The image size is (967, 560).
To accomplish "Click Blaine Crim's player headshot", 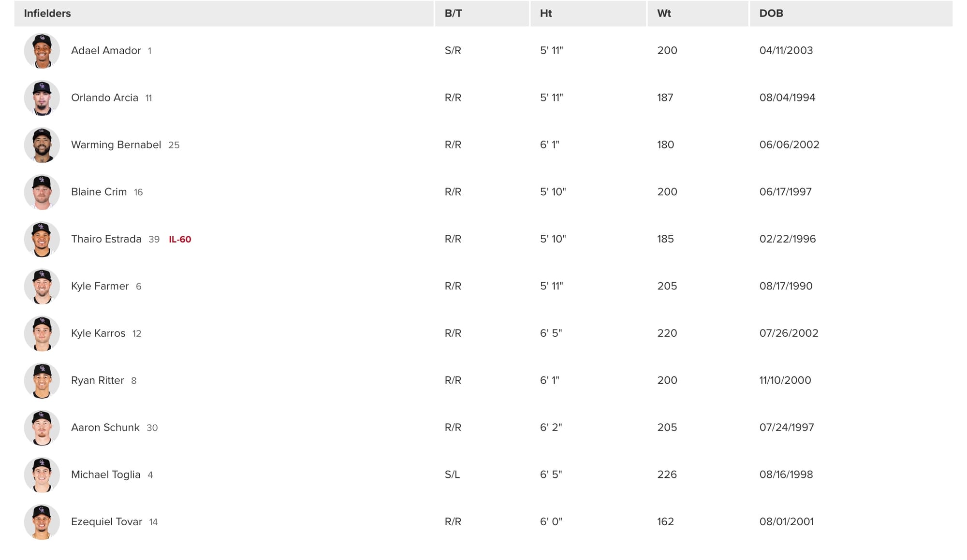I will pyautogui.click(x=42, y=192).
